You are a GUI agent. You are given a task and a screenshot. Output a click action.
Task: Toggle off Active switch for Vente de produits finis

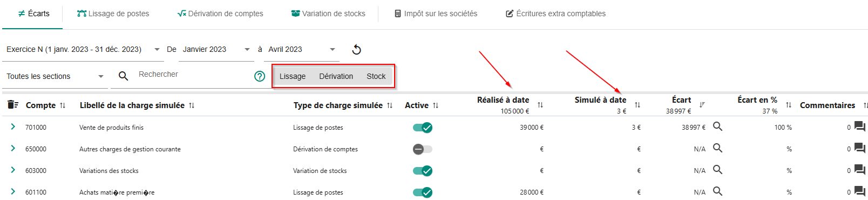pyautogui.click(x=423, y=128)
